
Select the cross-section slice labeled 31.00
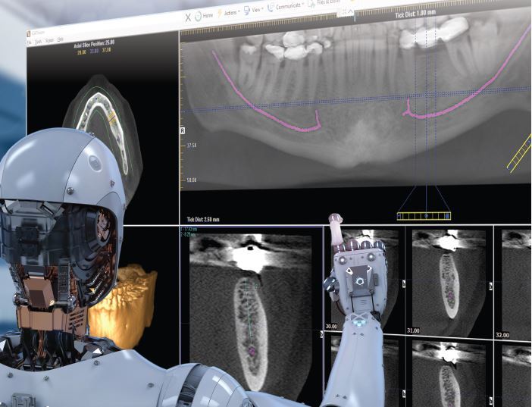pyautogui.click(x=451, y=280)
